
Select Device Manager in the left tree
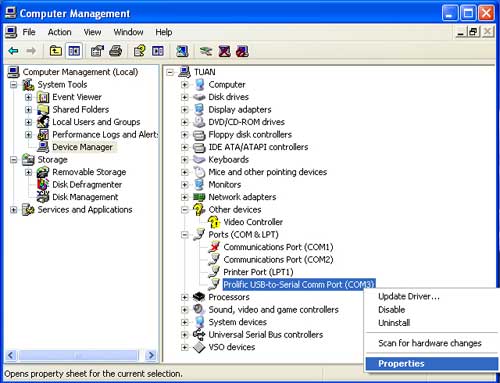pyautogui.click(x=82, y=147)
